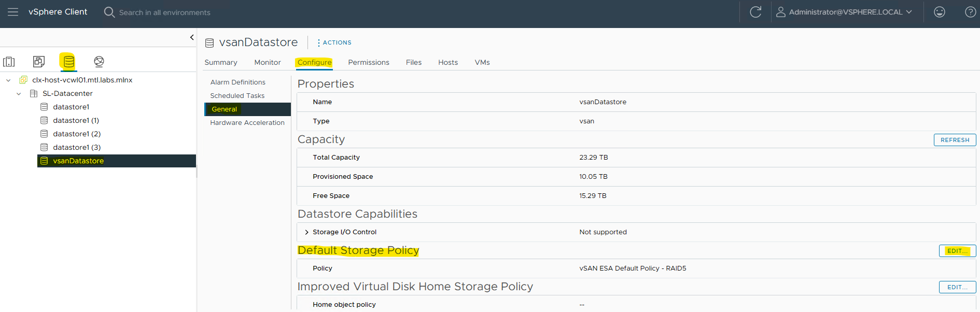This screenshot has height=312, width=980.
Task: Select SL-Datacenter in the tree
Action: coord(67,93)
